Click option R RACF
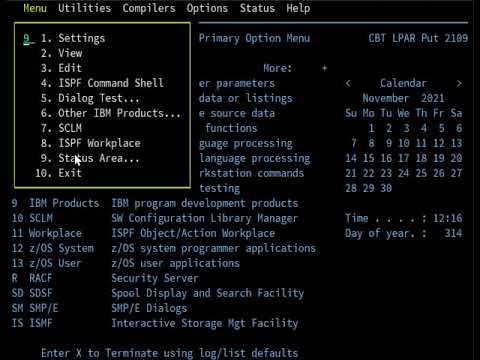Viewport: 480px width, 360px height. tap(32, 278)
